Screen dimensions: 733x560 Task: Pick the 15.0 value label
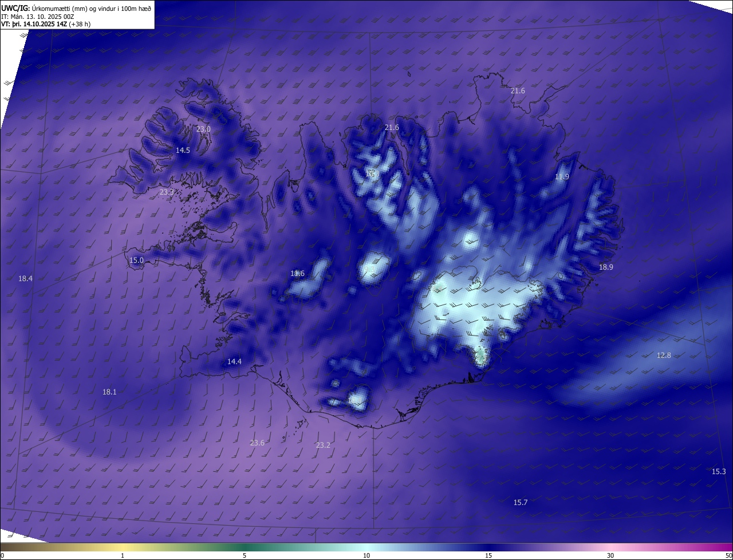(x=136, y=261)
